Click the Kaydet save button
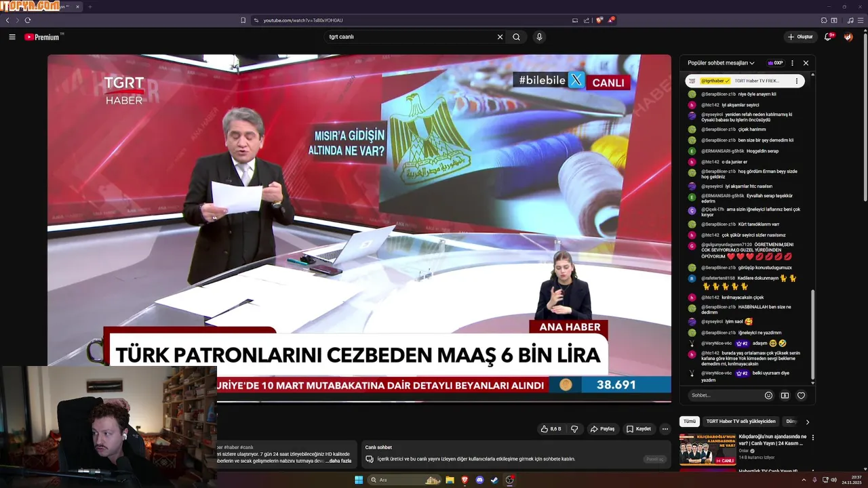This screenshot has width=868, height=488. [x=639, y=429]
